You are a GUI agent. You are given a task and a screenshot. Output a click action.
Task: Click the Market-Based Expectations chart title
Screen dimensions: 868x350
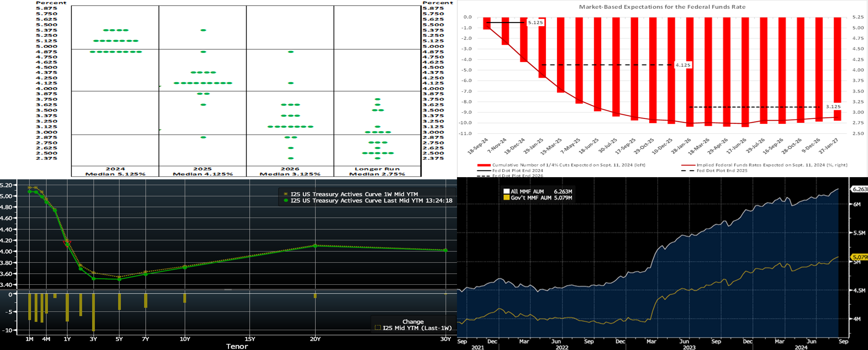point(662,7)
